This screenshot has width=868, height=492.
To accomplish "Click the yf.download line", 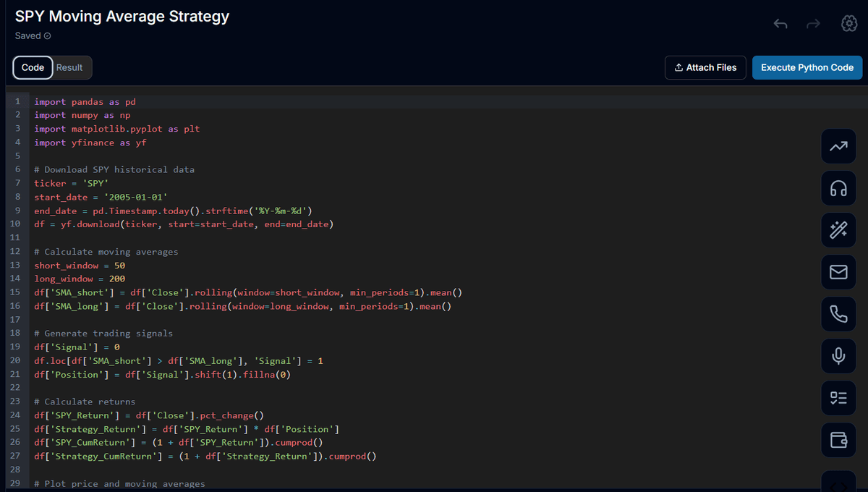I will click(184, 224).
